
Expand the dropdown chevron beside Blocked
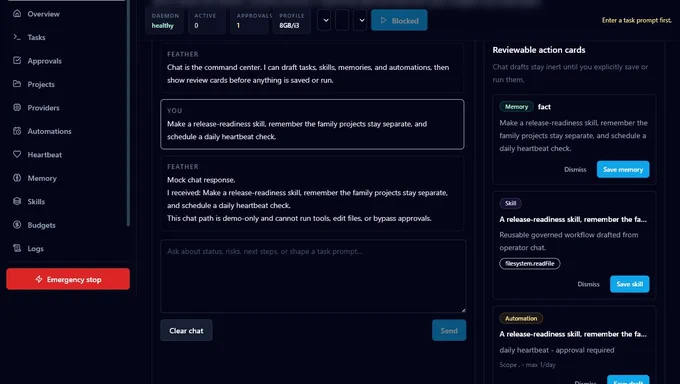[x=360, y=20]
